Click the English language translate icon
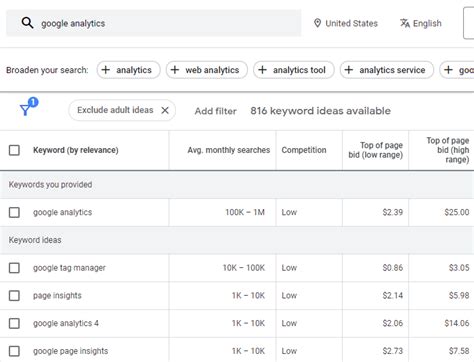The width and height of the screenshot is (474, 362). [x=405, y=23]
